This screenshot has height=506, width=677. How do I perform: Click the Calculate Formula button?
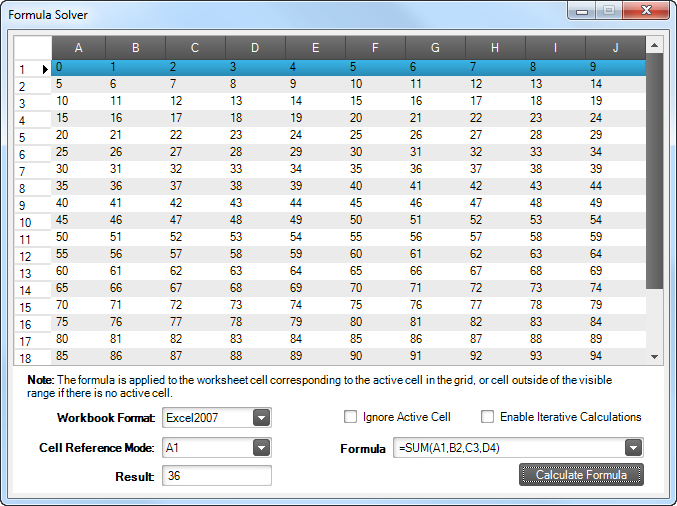(x=581, y=474)
